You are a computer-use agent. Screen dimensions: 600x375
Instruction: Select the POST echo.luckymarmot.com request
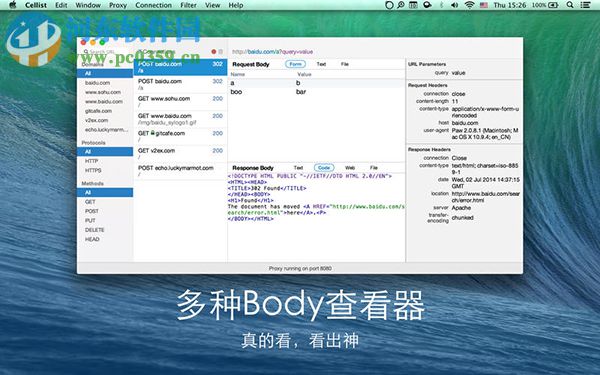[x=180, y=171]
